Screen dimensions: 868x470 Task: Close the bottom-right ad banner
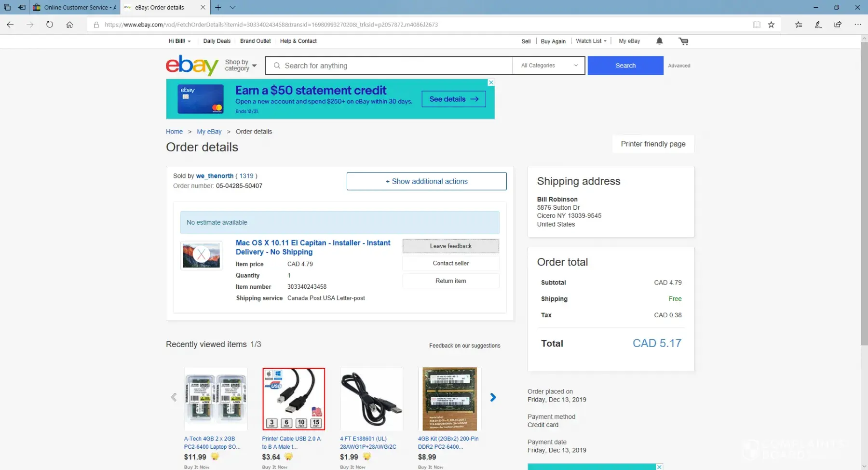coord(659,467)
